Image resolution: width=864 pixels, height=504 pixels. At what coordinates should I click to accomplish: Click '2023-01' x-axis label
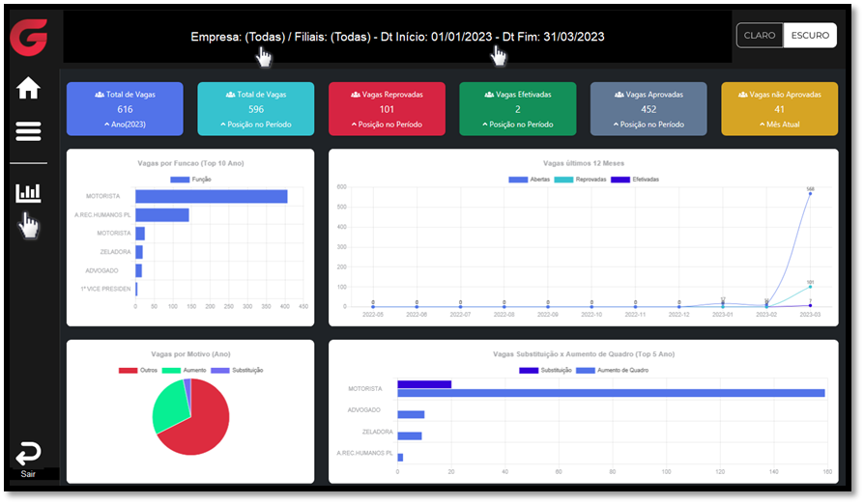pyautogui.click(x=722, y=315)
